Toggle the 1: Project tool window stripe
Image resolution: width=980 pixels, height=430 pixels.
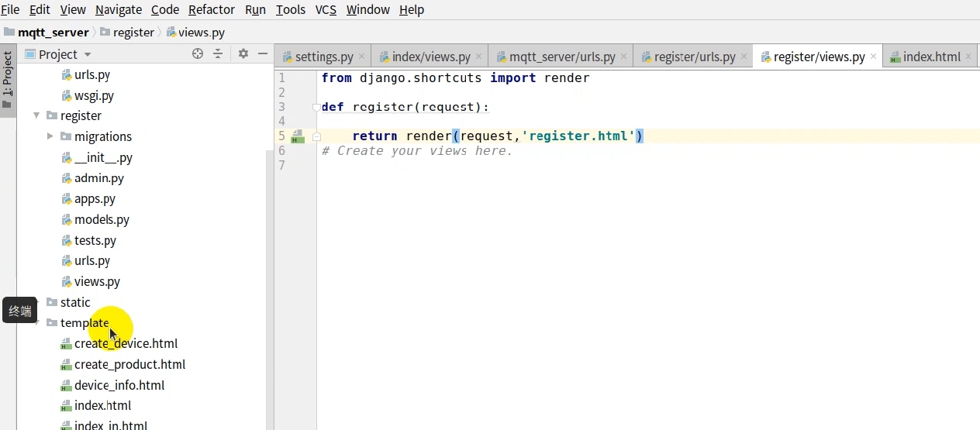[8, 80]
